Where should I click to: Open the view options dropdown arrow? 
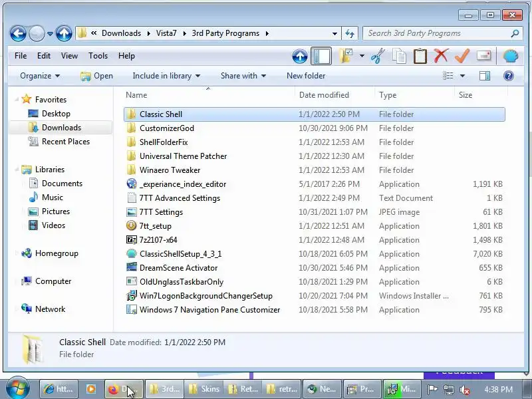tap(462, 76)
